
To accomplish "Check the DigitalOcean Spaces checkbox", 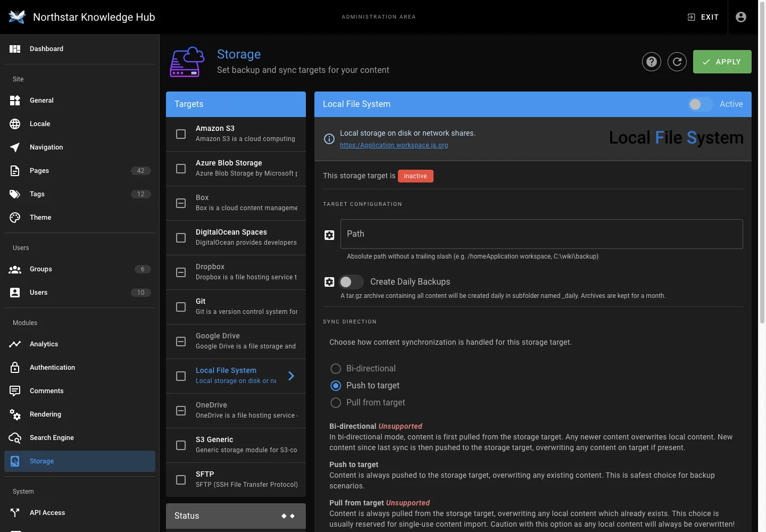I will tap(181, 238).
